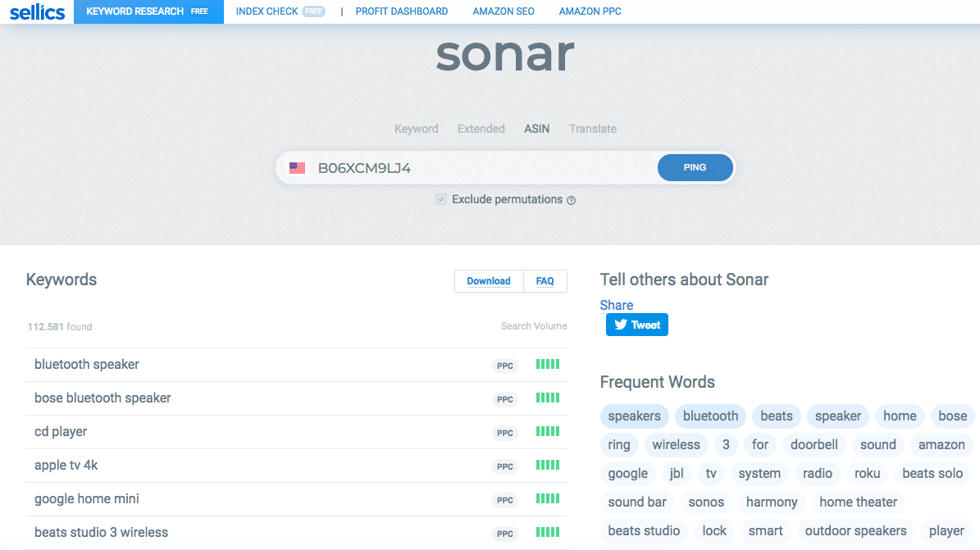The image size is (980, 550).
Task: Toggle the Exclude permutations checkbox
Action: [441, 199]
